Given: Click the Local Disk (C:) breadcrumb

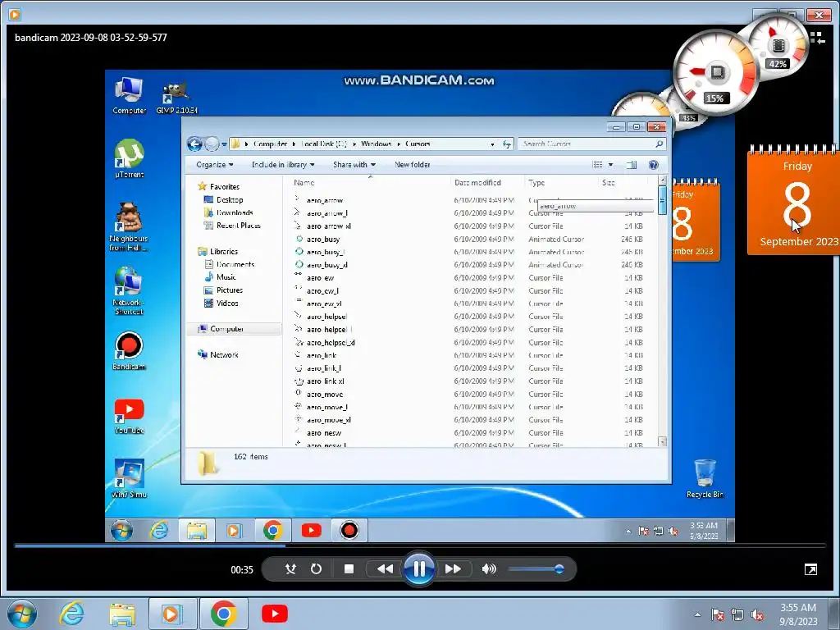Looking at the screenshot, I should (x=323, y=144).
